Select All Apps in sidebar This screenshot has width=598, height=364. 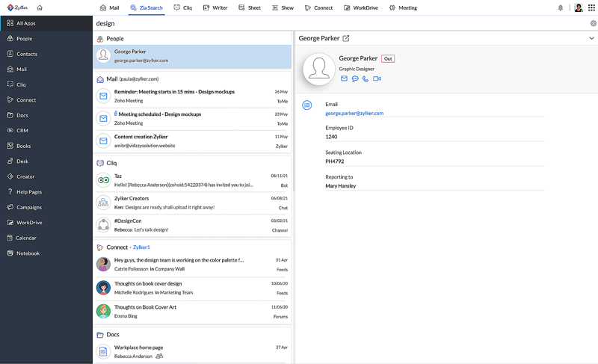[x=46, y=23]
